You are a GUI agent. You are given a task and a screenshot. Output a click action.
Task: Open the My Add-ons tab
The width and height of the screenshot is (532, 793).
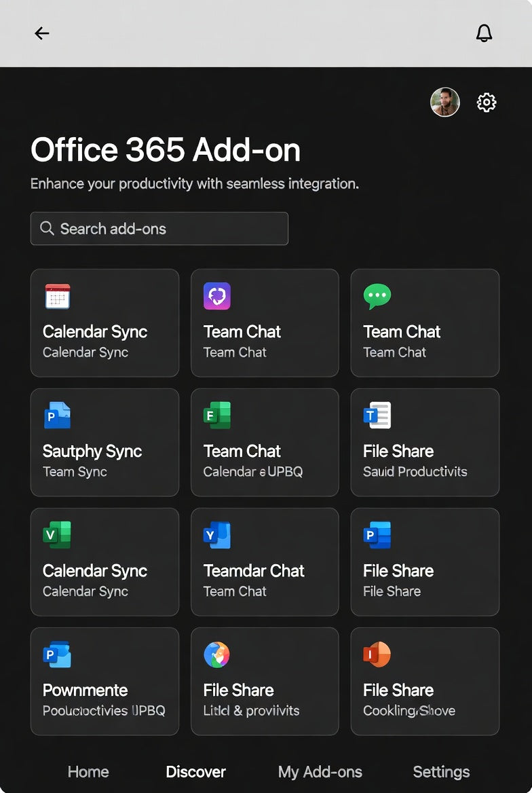coord(320,772)
